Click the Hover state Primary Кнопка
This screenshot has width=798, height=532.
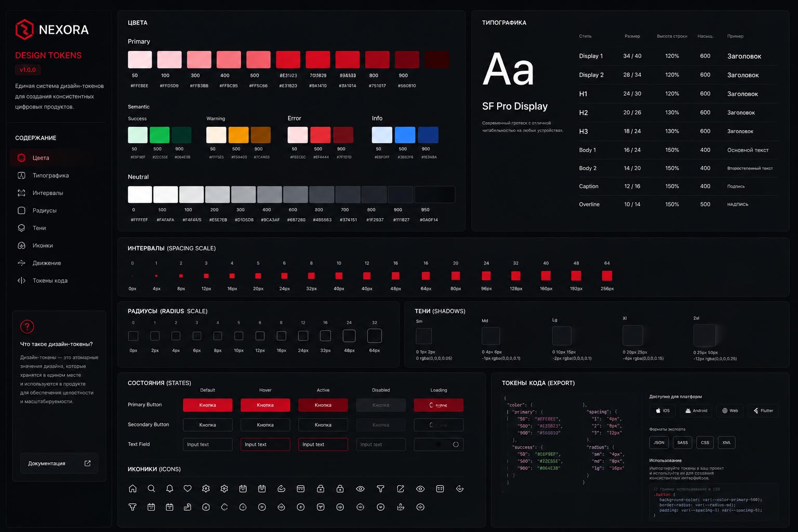[265, 405]
